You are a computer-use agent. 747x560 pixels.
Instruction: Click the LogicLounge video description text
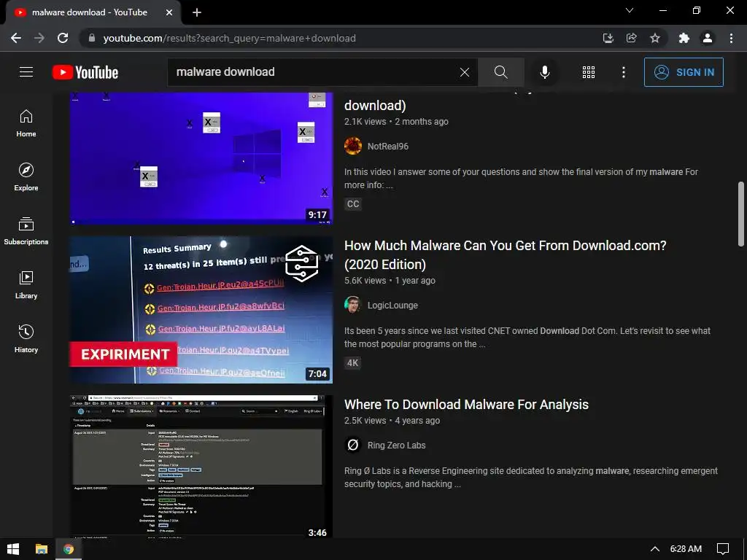pyautogui.click(x=527, y=337)
